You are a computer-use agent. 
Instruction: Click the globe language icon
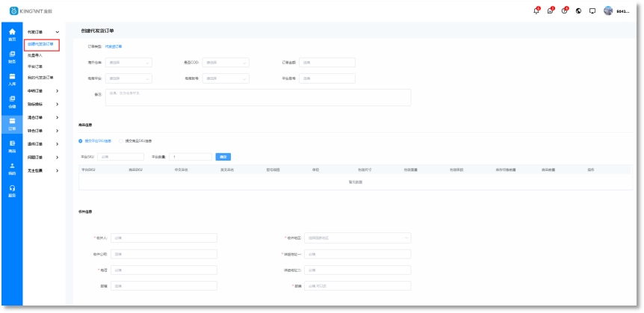click(x=579, y=10)
